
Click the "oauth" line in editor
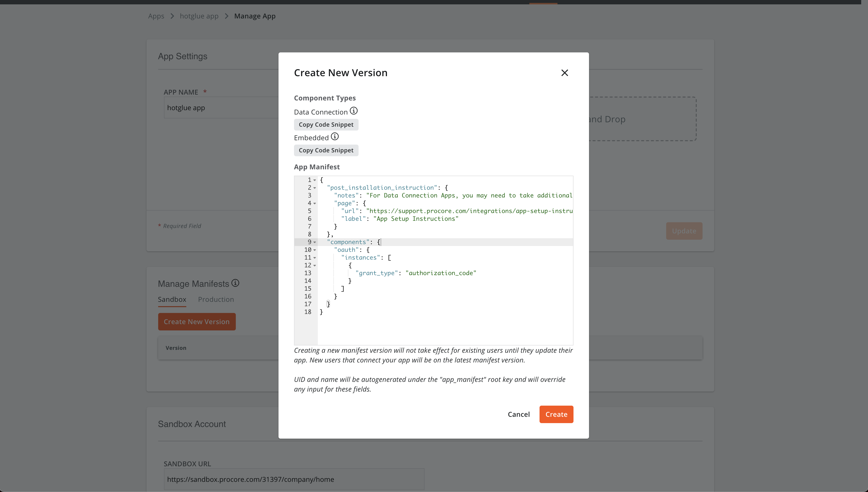[x=351, y=250]
